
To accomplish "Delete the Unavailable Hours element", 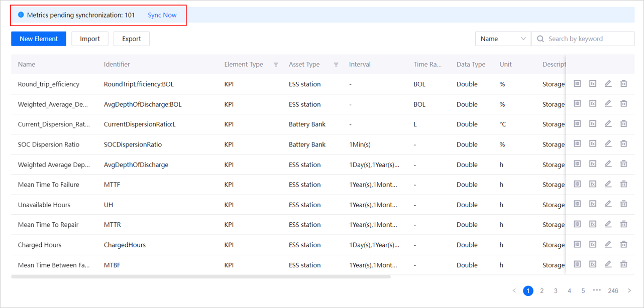I will click(x=623, y=204).
